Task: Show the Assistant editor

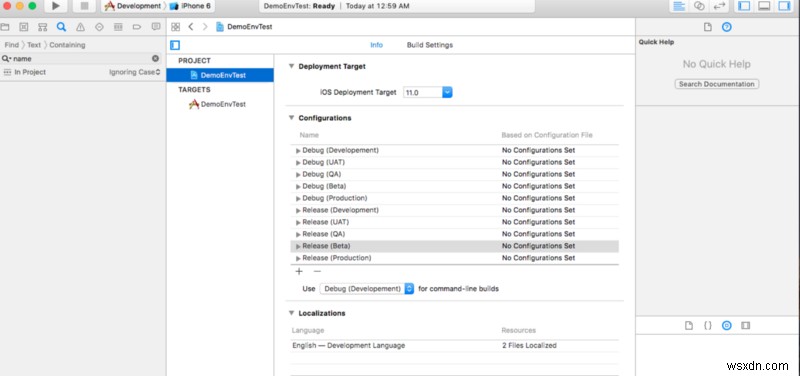Action: pyautogui.click(x=699, y=6)
